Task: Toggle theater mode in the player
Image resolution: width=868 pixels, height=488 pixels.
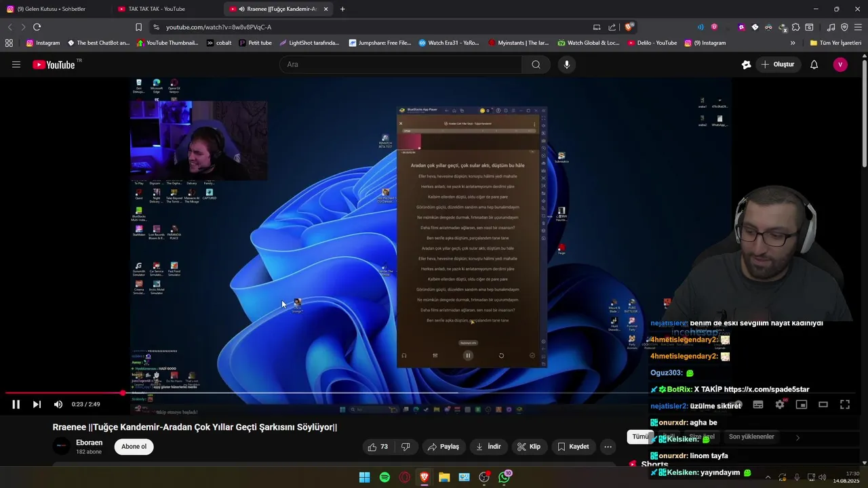Action: pyautogui.click(x=823, y=405)
